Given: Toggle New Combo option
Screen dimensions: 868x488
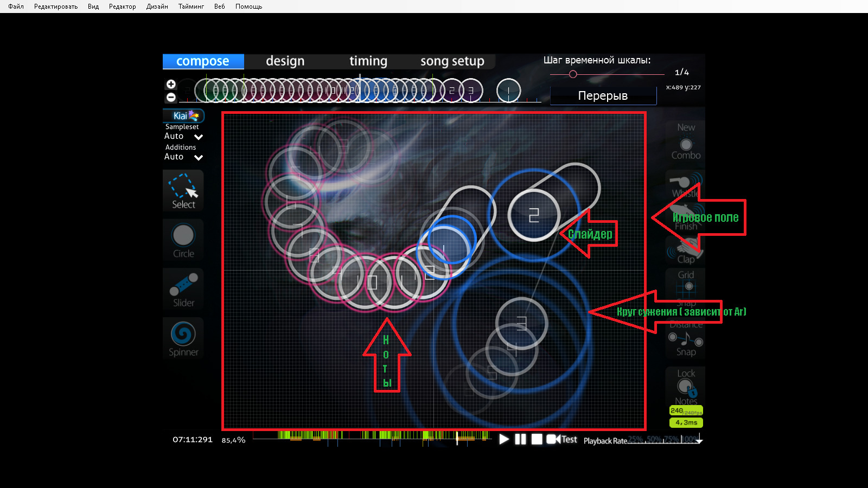Looking at the screenshot, I should [686, 142].
